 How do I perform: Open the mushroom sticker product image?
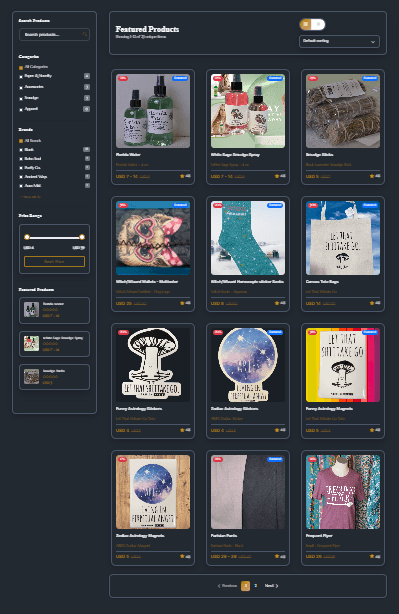tap(153, 365)
